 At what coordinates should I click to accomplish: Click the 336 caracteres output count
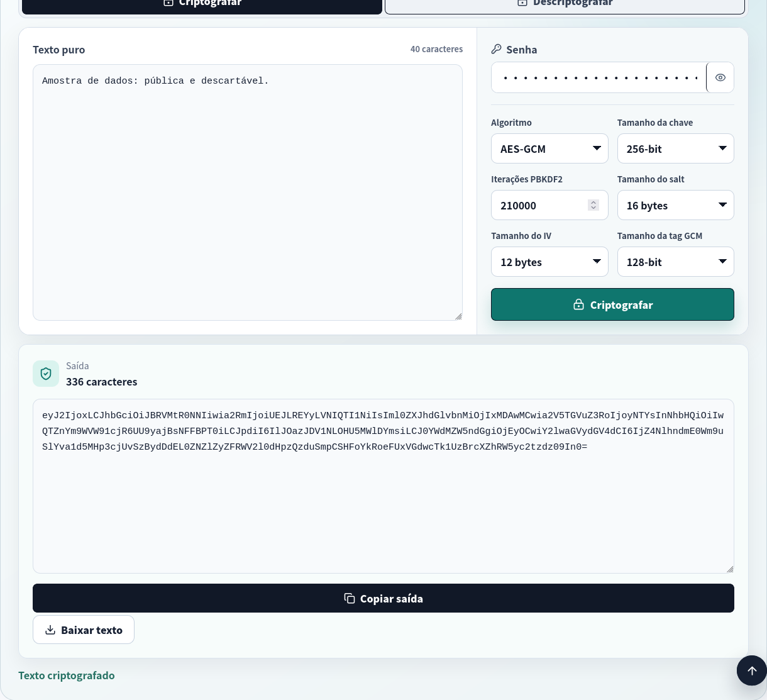click(x=101, y=382)
